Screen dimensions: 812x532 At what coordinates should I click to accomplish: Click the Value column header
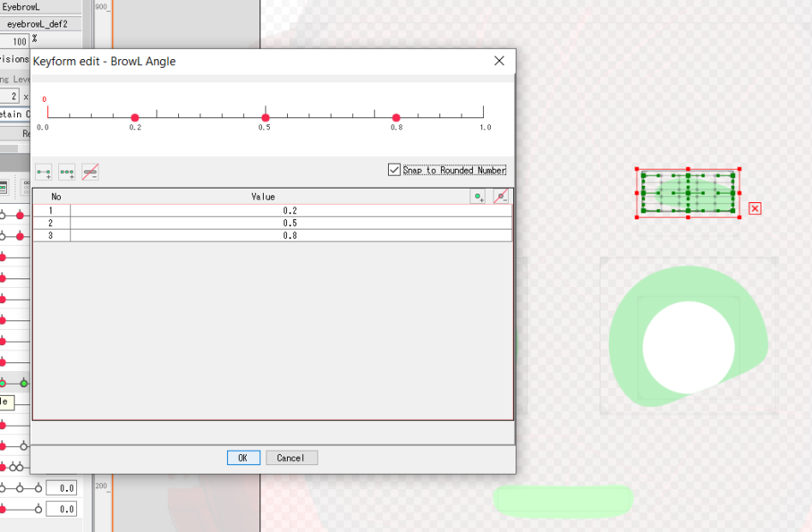[263, 196]
